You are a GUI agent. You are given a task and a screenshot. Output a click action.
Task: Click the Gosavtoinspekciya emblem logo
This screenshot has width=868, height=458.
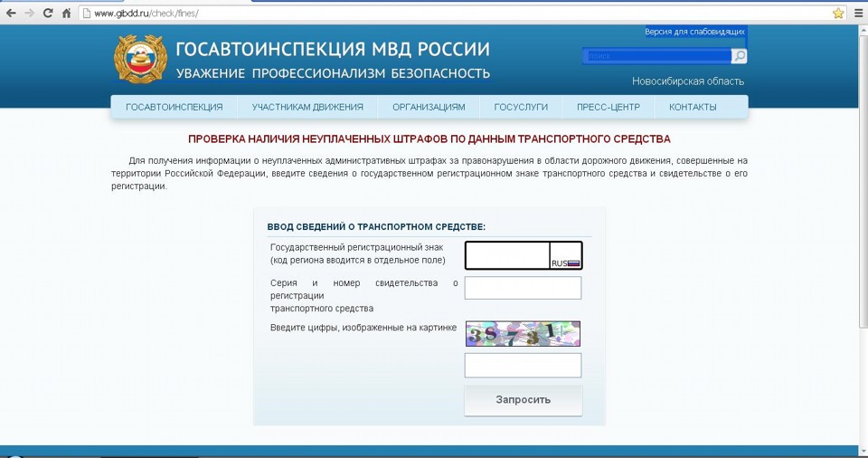coord(140,59)
